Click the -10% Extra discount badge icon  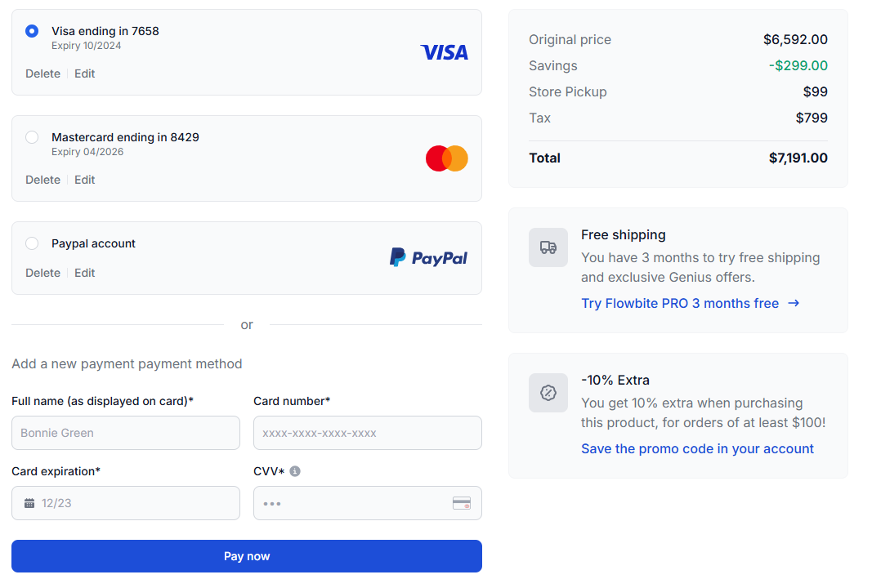click(x=548, y=392)
